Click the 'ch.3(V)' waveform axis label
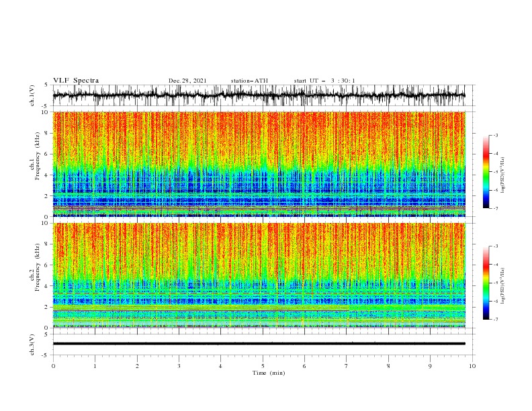The image size is (532, 411). [x=32, y=345]
